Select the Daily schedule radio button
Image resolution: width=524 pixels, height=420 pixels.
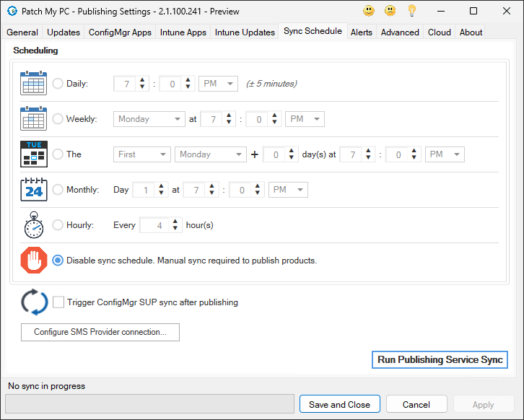58,83
